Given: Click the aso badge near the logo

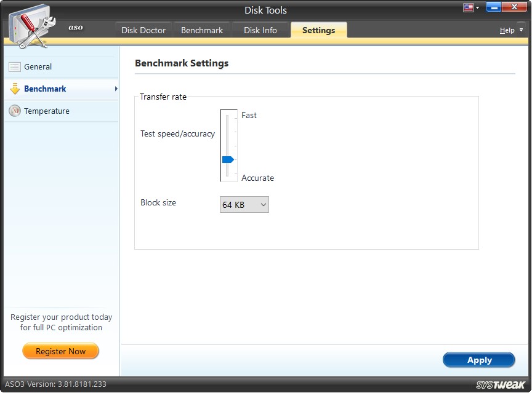Looking at the screenshot, I should pos(75,28).
